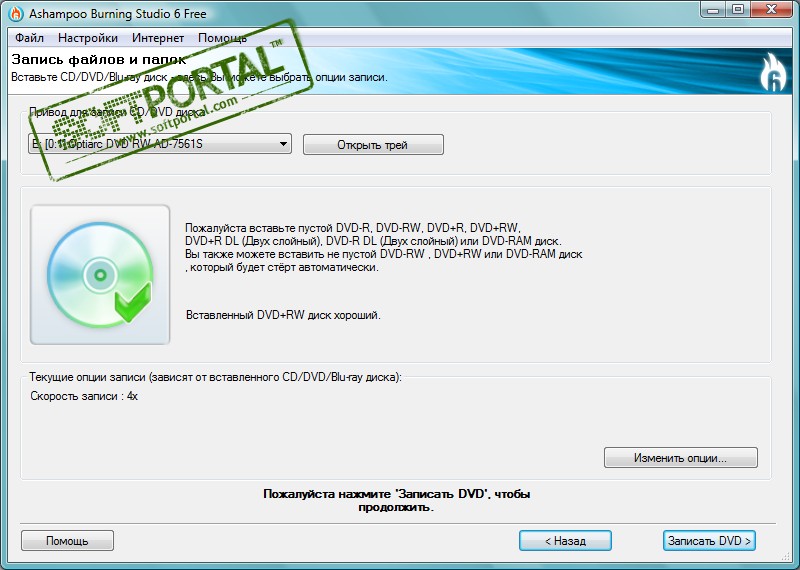
Task: Open the Настройки menu
Action: (x=88, y=38)
